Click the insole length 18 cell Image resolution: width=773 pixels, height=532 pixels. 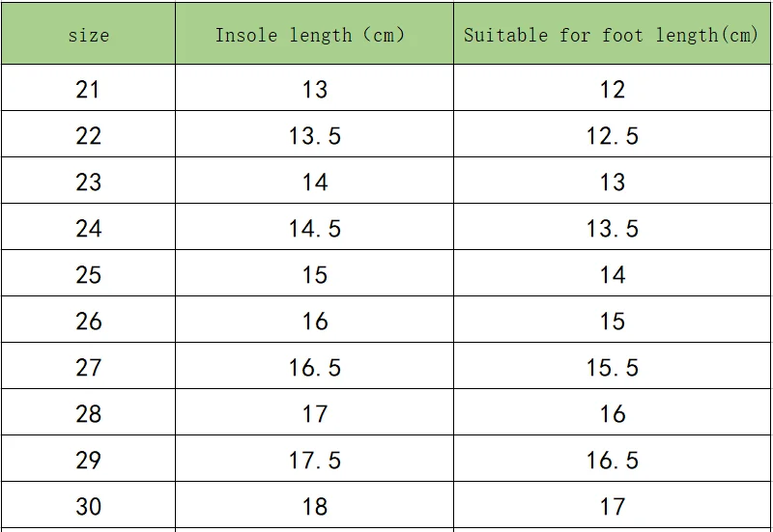pos(315,507)
